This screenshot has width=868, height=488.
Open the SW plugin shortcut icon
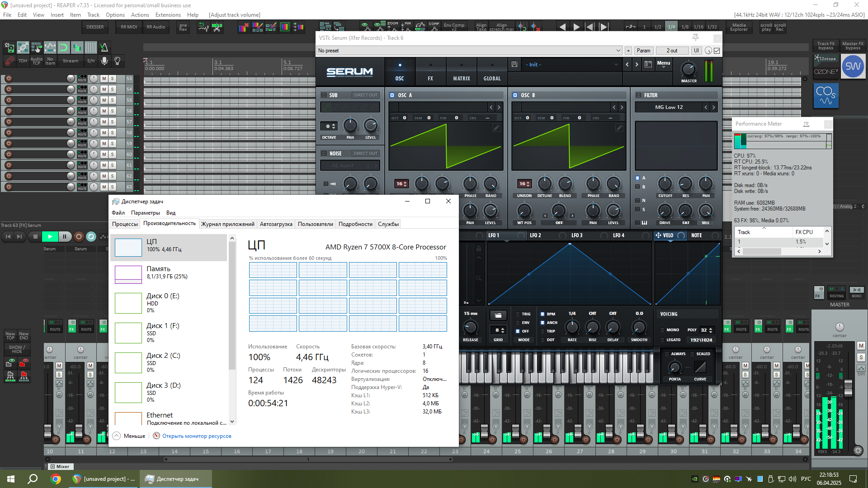pos(853,66)
